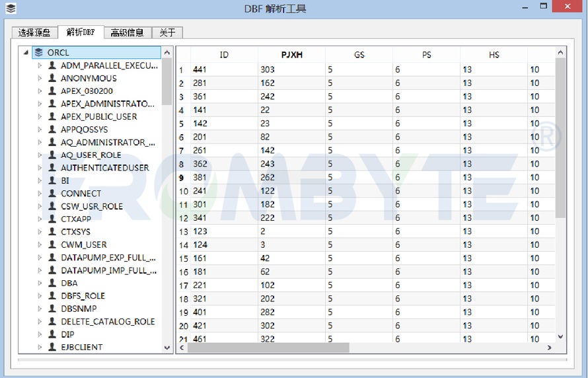Click the ORCL database stack icon

(38, 52)
